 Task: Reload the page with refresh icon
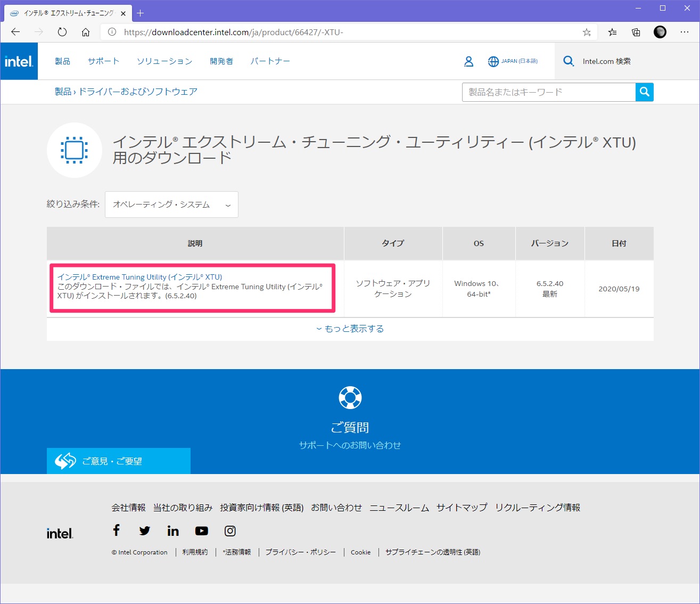click(62, 32)
